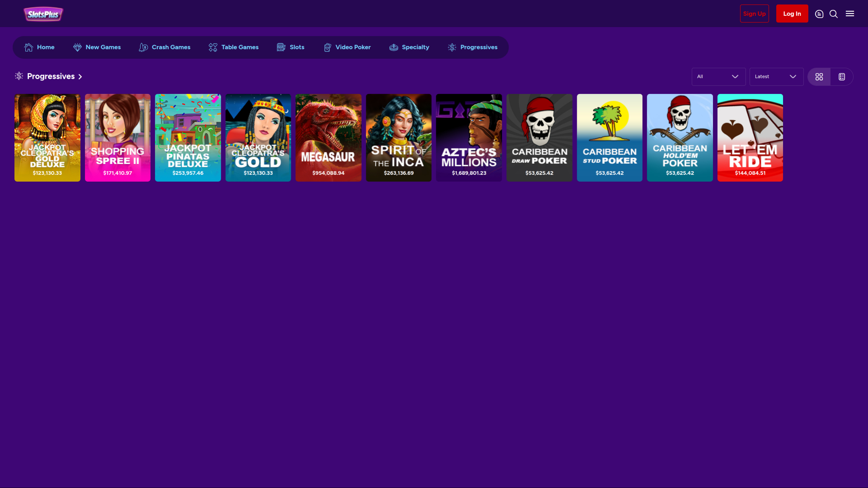This screenshot has height=488, width=868.
Task: Click the Video Poker icon
Action: [327, 47]
